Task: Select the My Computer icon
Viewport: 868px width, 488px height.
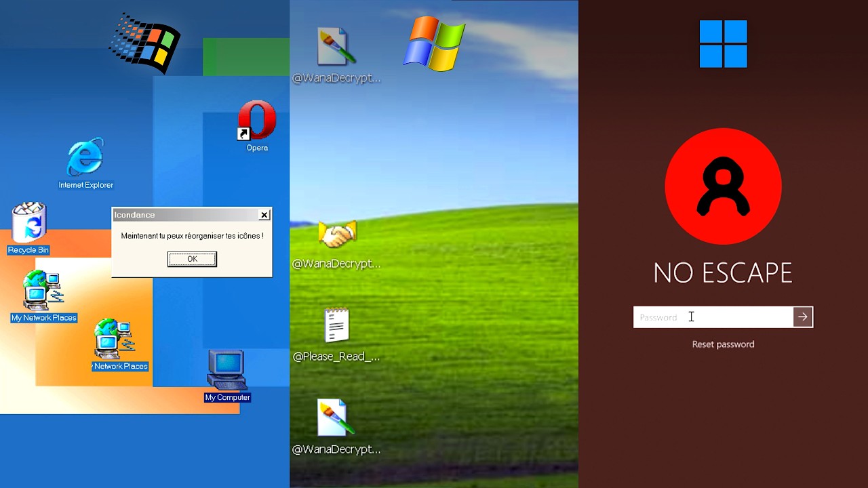Action: [226, 370]
